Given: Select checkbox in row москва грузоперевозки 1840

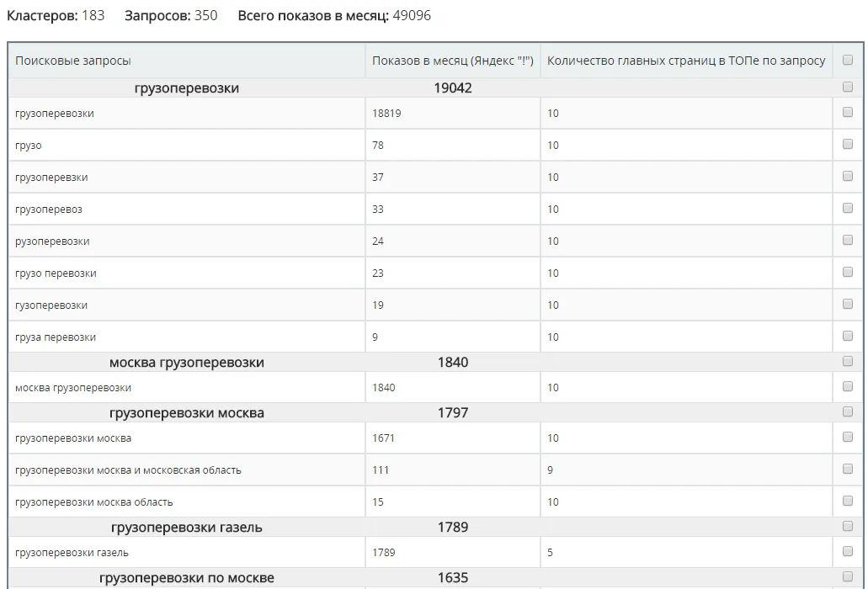Looking at the screenshot, I should (848, 386).
